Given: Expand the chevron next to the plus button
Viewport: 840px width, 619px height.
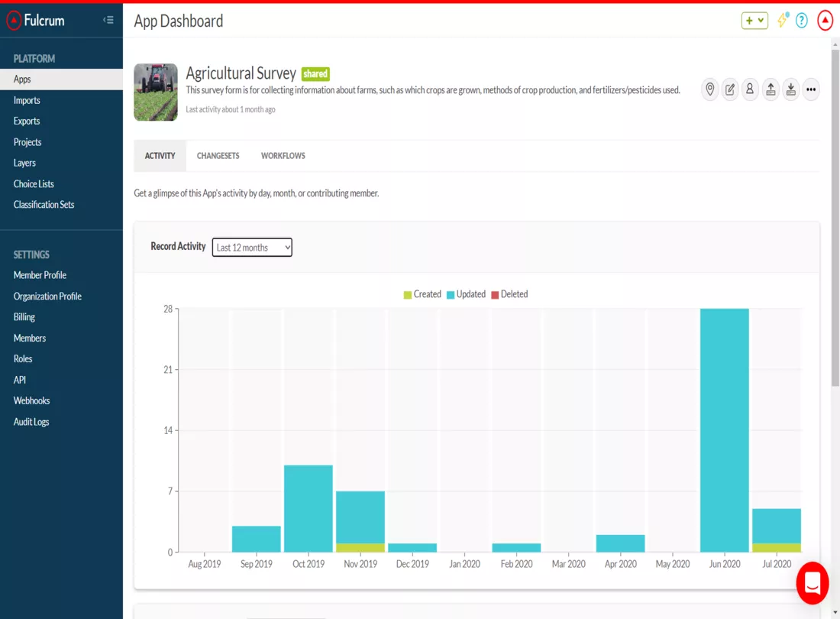Looking at the screenshot, I should (761, 20).
